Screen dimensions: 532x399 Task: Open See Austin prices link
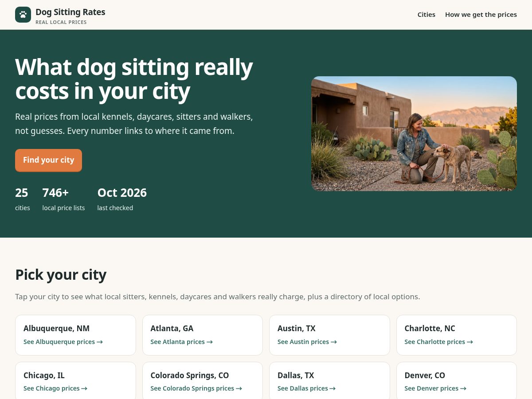coord(307,342)
